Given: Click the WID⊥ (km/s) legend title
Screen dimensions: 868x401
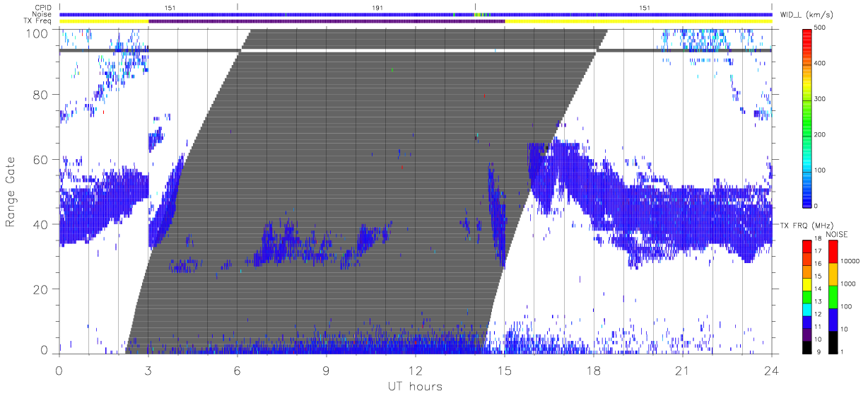Looking at the screenshot, I should pos(807,14).
